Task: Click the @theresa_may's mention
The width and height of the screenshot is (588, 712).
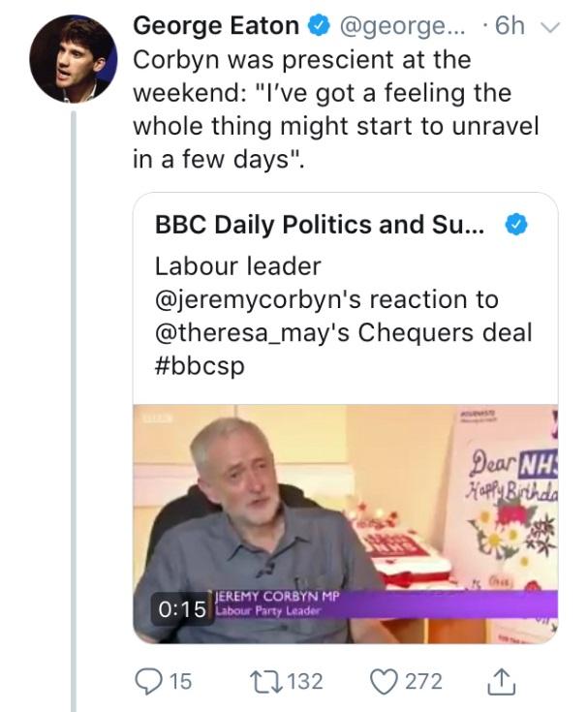Action: (x=255, y=333)
